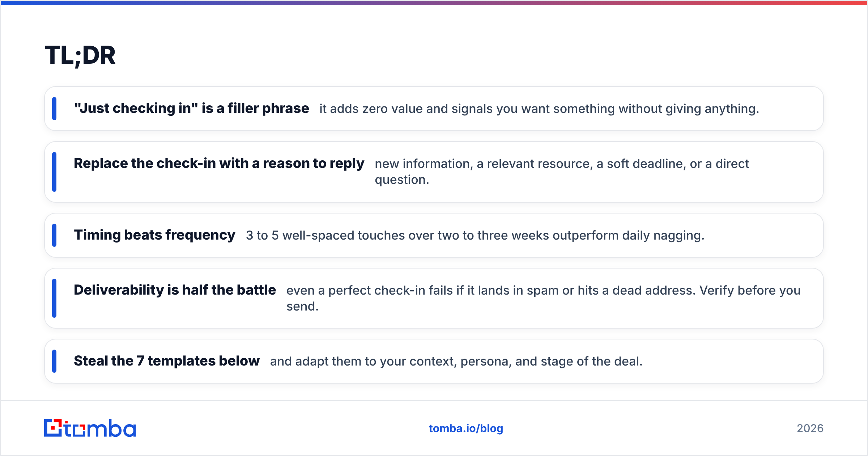Click the blue accent bar next to "Replace the check-in"

(54, 172)
